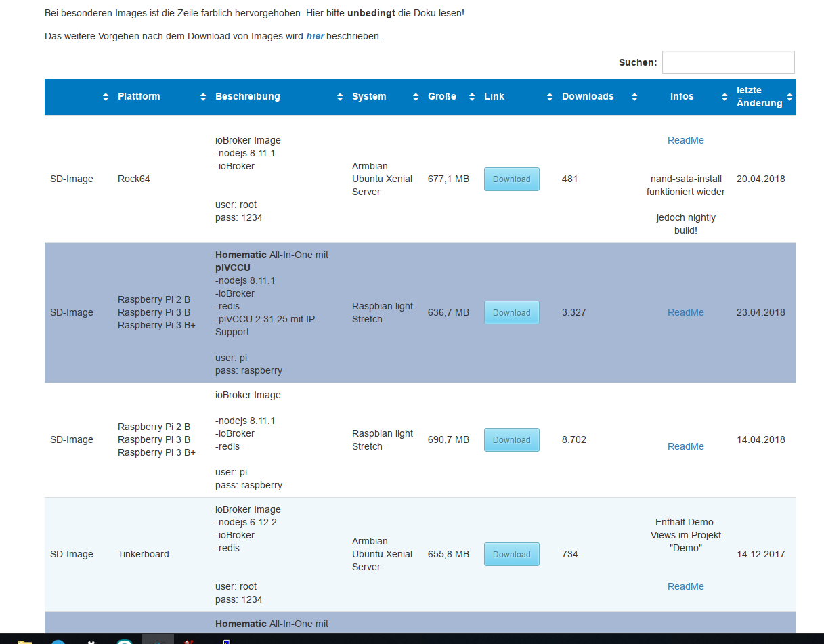This screenshot has height=644, width=824.
Task: Click the Beschreibung column sort arrows
Action: point(340,97)
